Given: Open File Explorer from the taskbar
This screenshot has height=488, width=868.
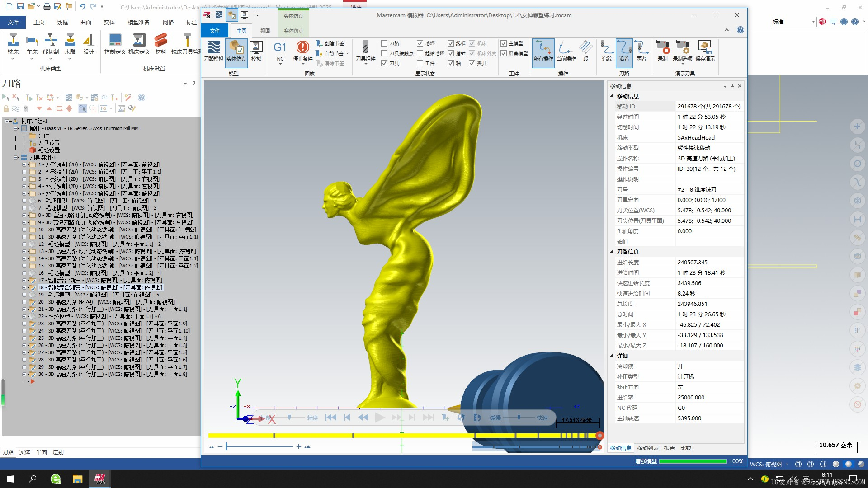Looking at the screenshot, I should tap(78, 479).
